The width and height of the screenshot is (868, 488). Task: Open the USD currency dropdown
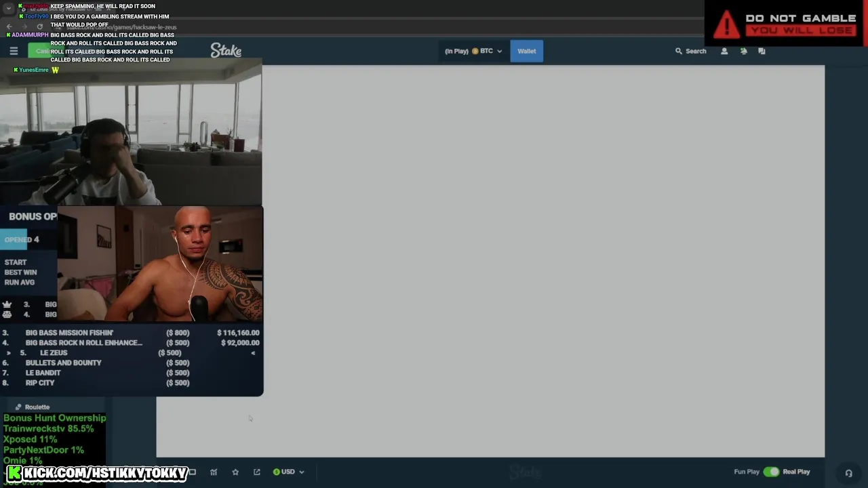pyautogui.click(x=288, y=472)
